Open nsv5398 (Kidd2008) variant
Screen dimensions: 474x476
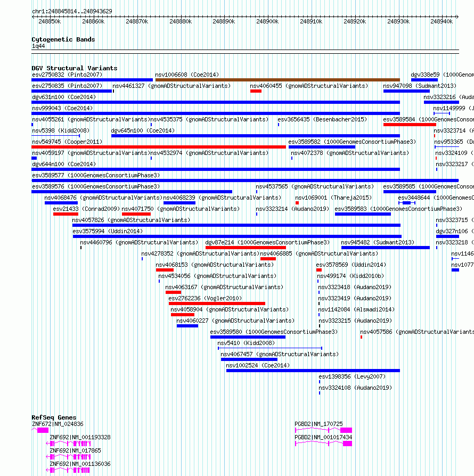[61, 130]
